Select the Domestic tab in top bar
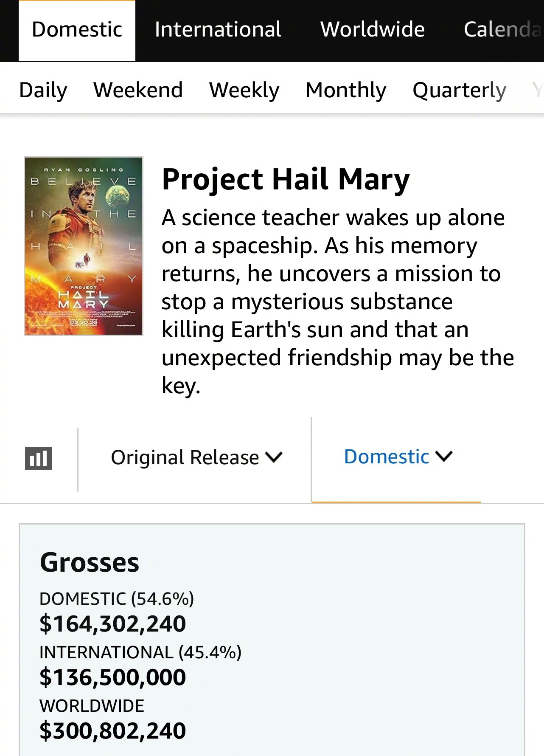Viewport: 544px width, 756px height. pyautogui.click(x=77, y=30)
